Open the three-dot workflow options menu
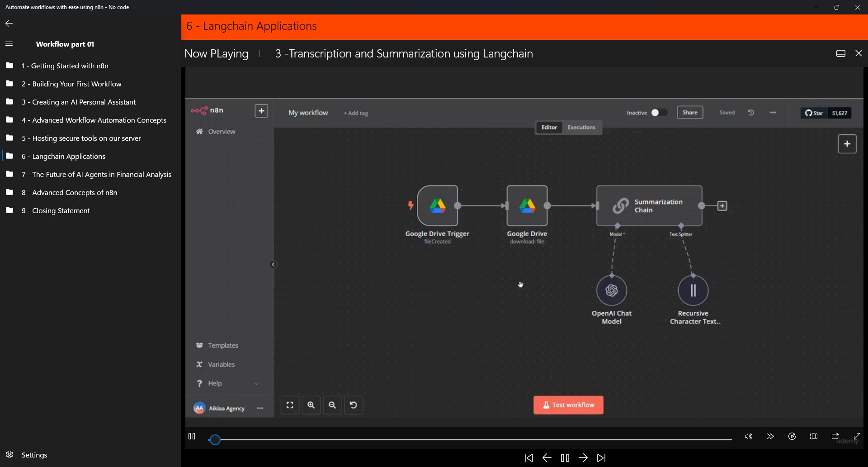 click(773, 113)
